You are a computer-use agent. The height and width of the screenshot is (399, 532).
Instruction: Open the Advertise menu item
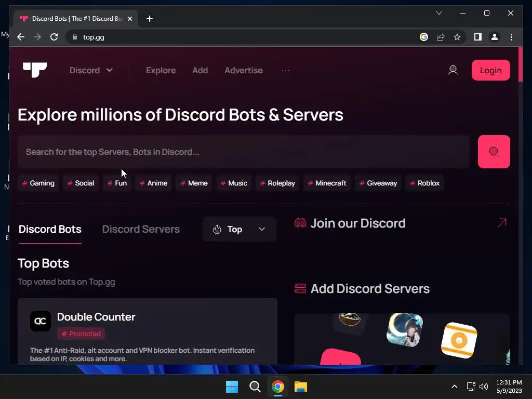coord(244,70)
